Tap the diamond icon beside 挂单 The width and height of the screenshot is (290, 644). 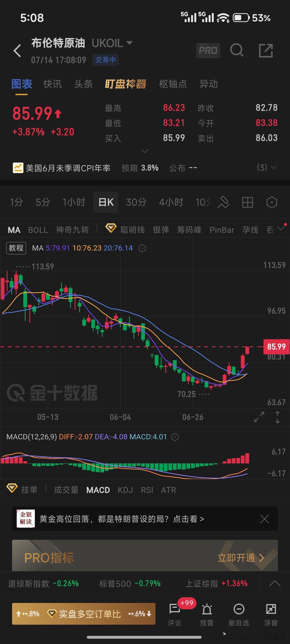coord(12,488)
